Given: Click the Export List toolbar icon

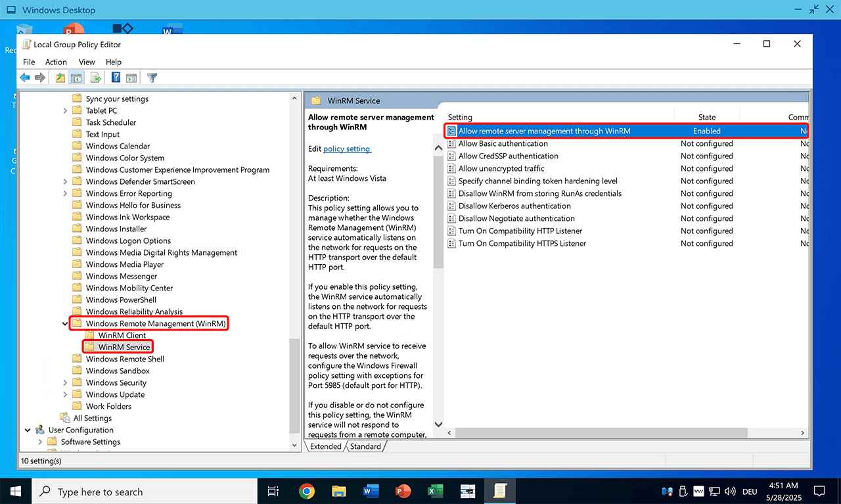Looking at the screenshot, I should point(96,78).
